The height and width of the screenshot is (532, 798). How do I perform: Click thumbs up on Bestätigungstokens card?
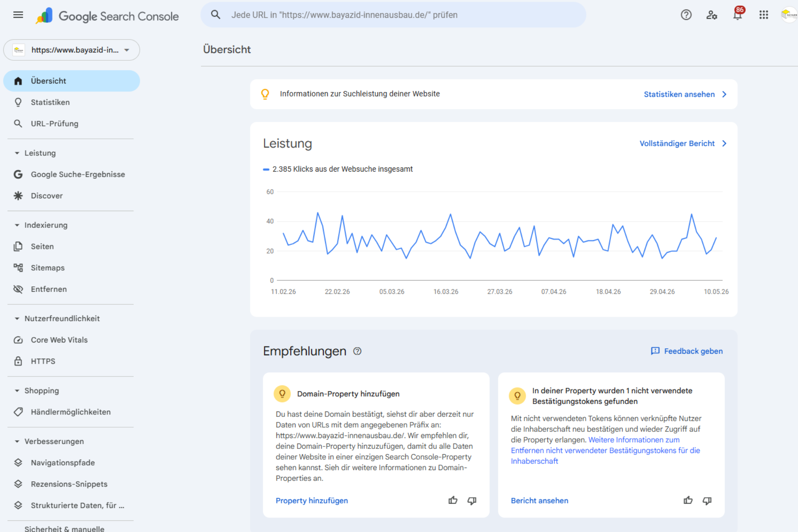(x=688, y=500)
